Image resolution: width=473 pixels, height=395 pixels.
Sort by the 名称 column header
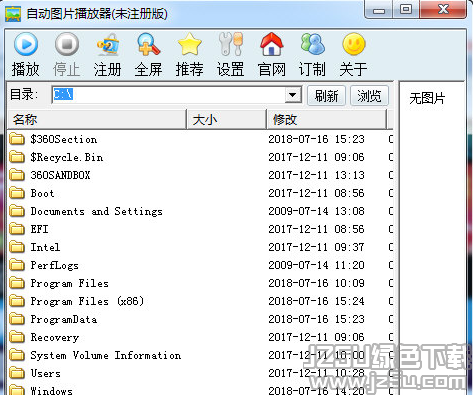97,119
